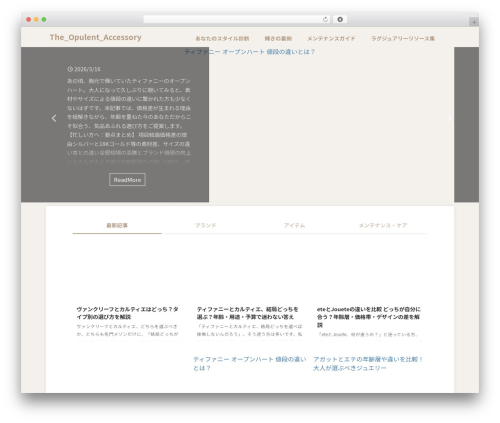The height and width of the screenshot is (423, 500).
Task: Click the red close window button
Action: [x=29, y=19]
